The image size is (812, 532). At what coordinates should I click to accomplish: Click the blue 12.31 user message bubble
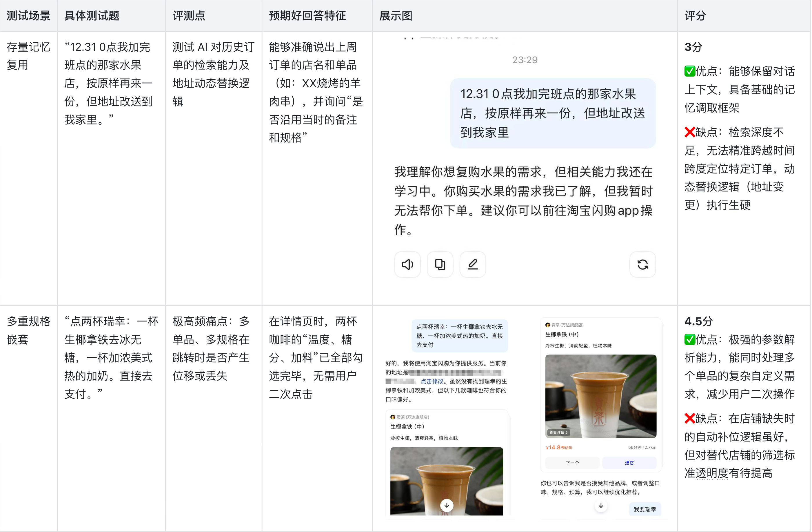(x=552, y=113)
